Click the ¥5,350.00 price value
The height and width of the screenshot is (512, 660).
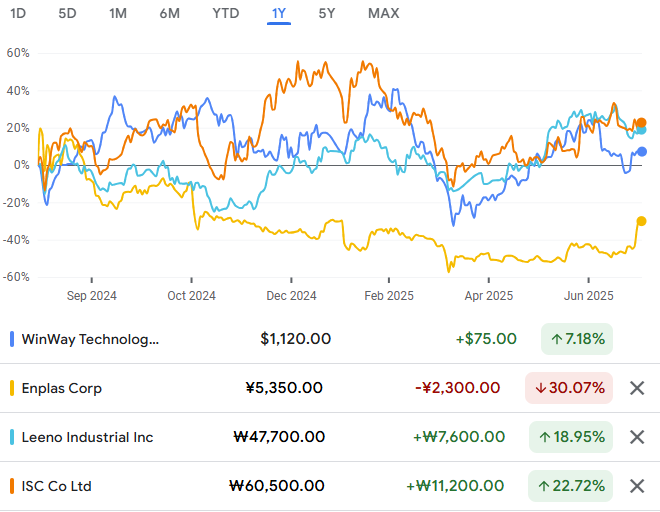(284, 388)
